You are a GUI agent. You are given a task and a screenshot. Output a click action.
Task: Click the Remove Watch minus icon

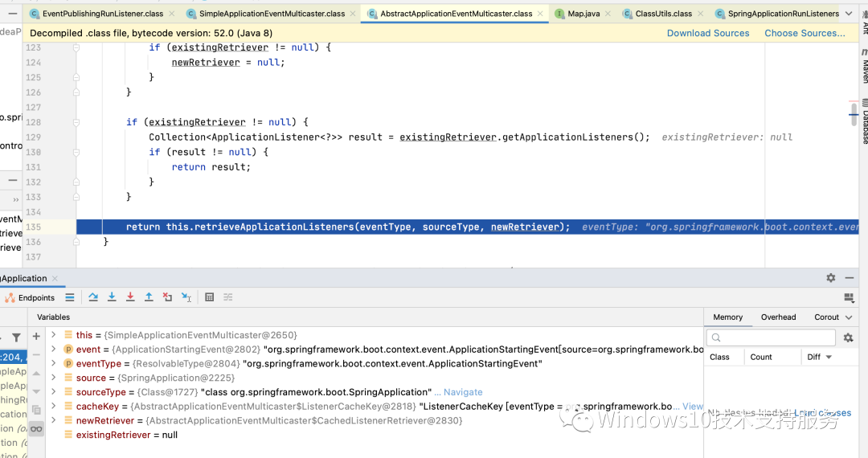click(x=36, y=354)
